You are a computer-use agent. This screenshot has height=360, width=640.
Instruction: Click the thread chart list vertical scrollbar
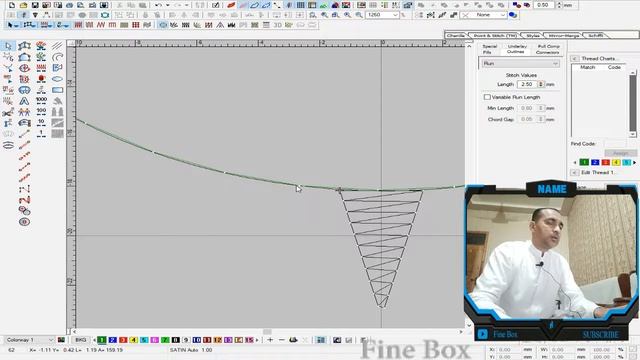pos(633,104)
